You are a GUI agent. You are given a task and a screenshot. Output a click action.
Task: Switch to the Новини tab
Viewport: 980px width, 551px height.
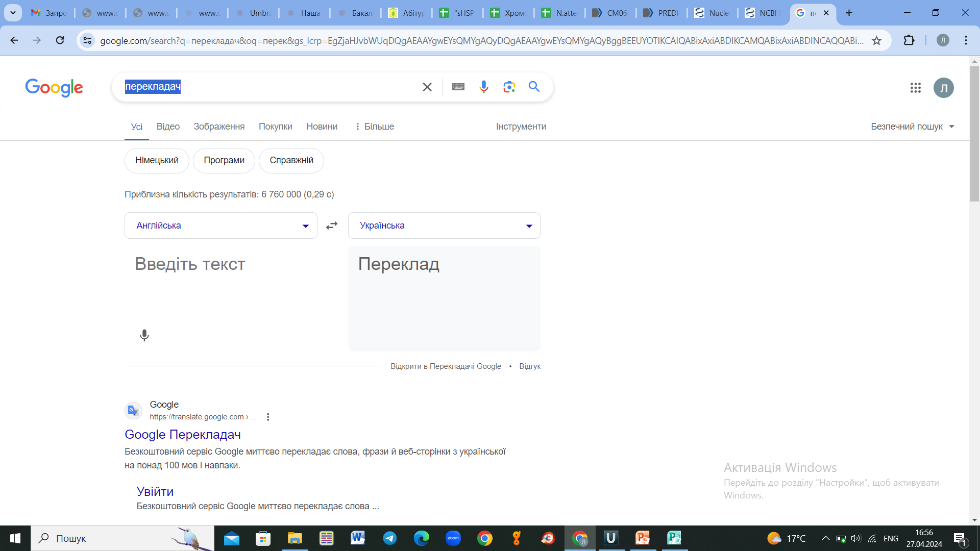coord(322,127)
